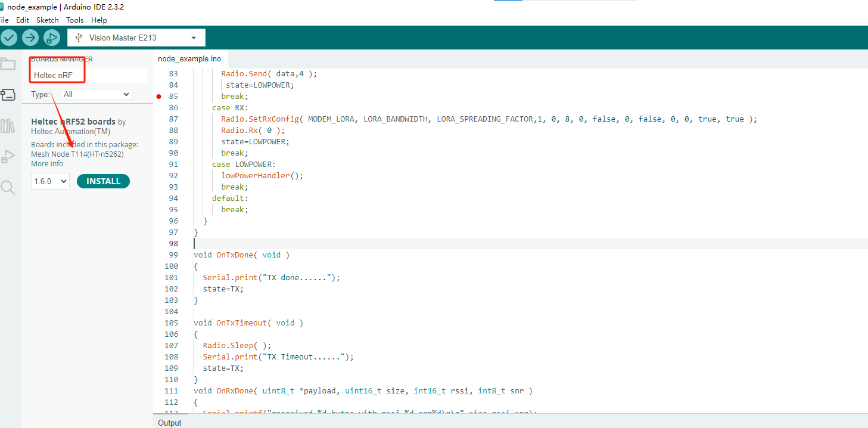This screenshot has width=868, height=428.
Task: Toggle the breakpoint dot on line 85
Action: pyautogui.click(x=158, y=96)
